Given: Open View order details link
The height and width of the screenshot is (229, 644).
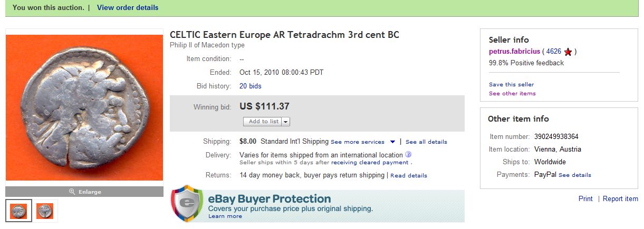Looking at the screenshot, I should pos(128,8).
